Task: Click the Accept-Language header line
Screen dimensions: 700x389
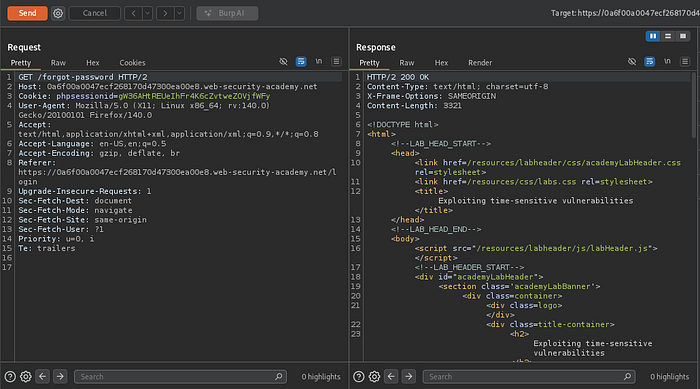Action: click(92, 143)
